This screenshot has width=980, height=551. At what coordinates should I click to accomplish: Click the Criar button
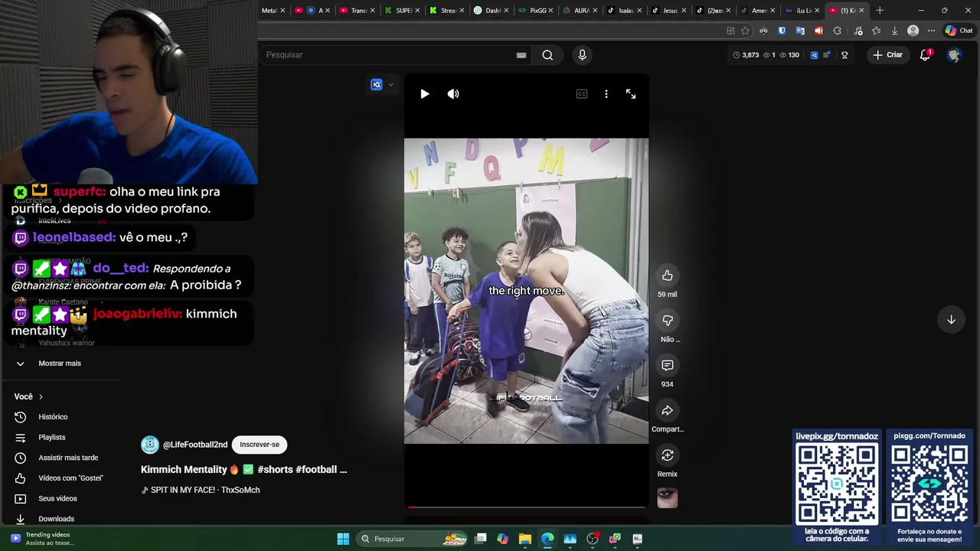pyautogui.click(x=888, y=55)
